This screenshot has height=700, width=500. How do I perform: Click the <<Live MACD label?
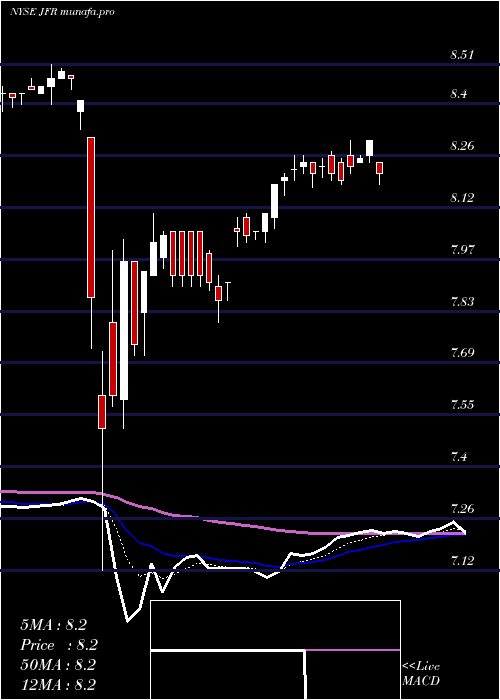coord(421,673)
